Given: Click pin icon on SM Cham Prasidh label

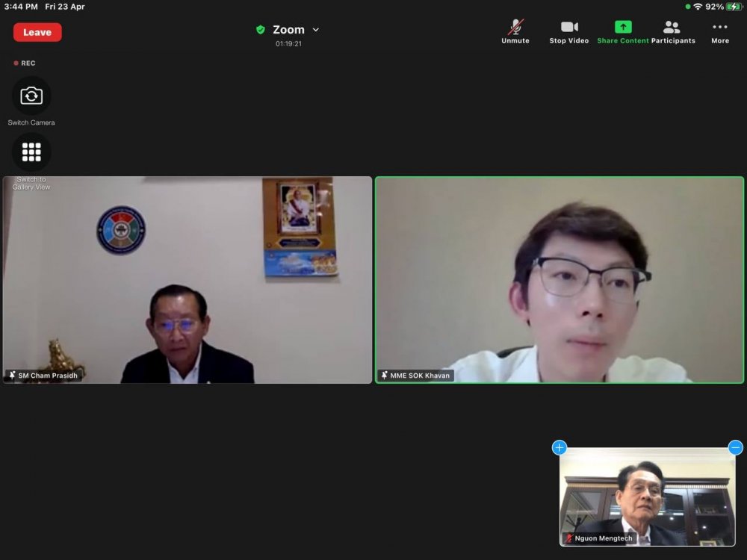Looking at the screenshot, I should (x=12, y=376).
